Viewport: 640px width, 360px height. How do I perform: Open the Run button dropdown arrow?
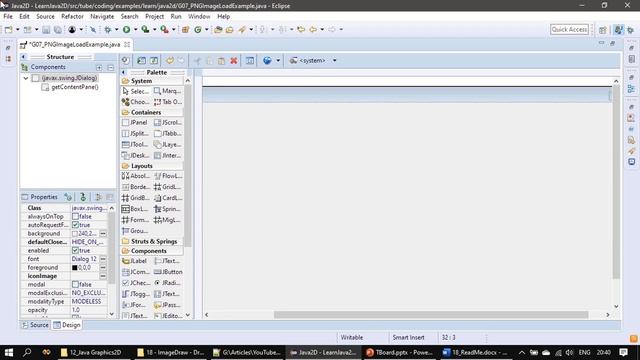pyautogui.click(x=135, y=29)
